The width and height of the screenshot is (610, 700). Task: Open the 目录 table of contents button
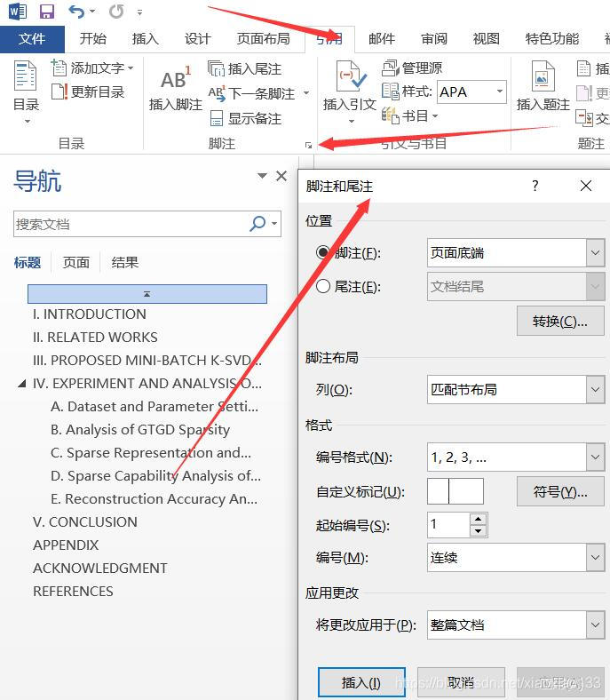(x=26, y=91)
